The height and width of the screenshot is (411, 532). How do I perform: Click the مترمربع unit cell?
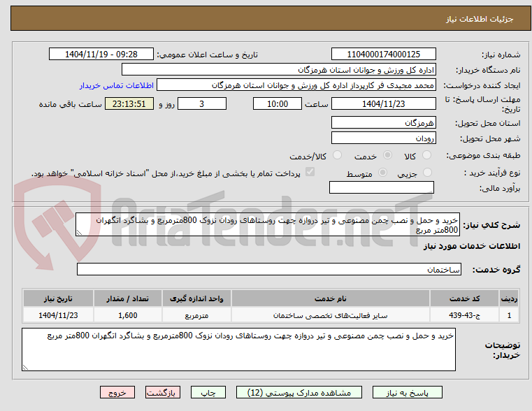pos(196,315)
